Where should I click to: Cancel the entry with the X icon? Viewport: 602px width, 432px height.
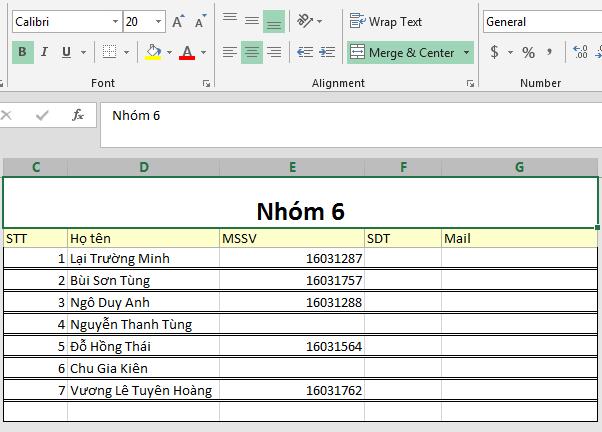[6, 115]
